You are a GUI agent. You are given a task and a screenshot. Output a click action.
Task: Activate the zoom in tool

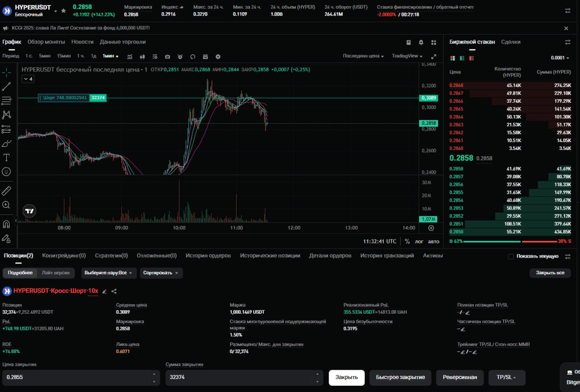click(6, 205)
